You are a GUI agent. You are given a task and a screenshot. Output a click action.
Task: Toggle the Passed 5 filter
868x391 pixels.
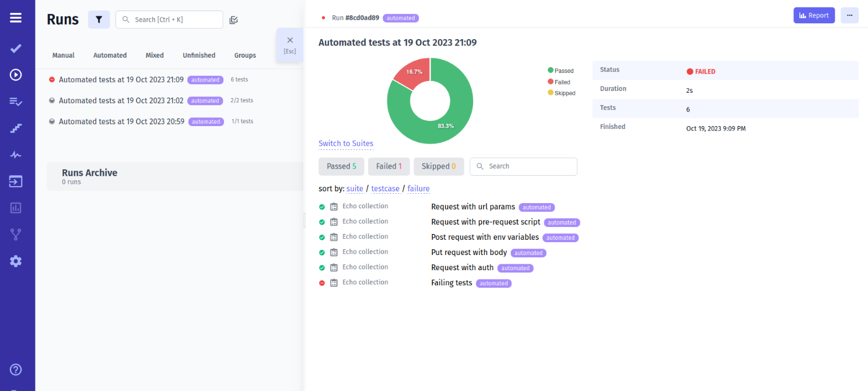tap(341, 166)
